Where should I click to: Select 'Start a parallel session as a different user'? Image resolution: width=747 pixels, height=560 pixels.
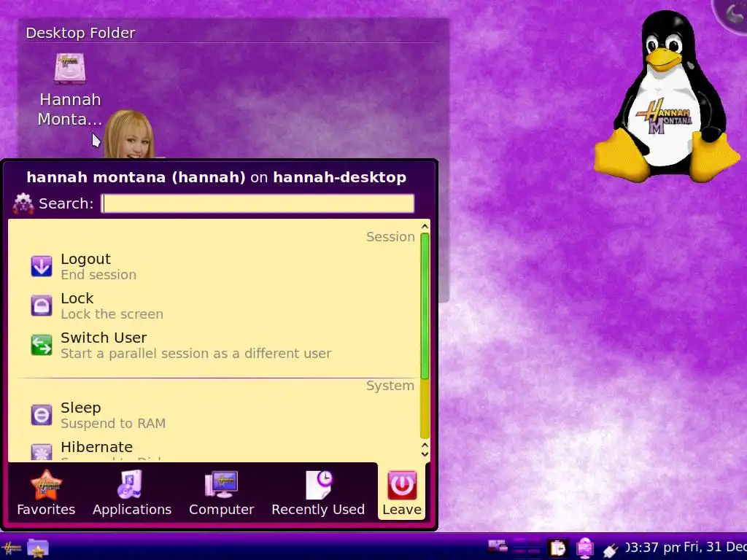(196, 354)
